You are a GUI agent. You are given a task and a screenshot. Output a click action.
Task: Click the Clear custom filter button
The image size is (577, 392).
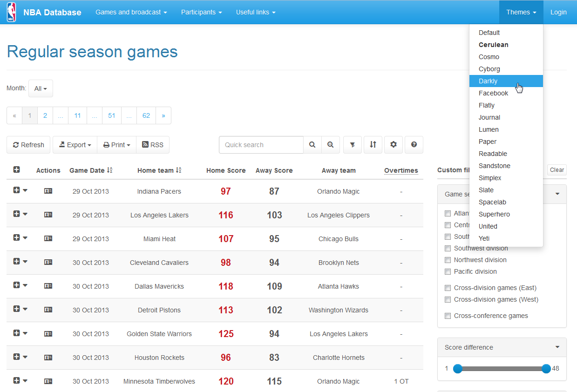(557, 170)
